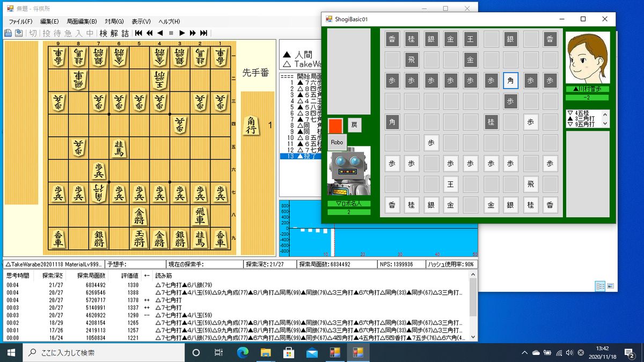The width and height of the screenshot is (644, 362).
Task: Jump to the first move with the rewind-to-start icon
Action: coord(138,33)
